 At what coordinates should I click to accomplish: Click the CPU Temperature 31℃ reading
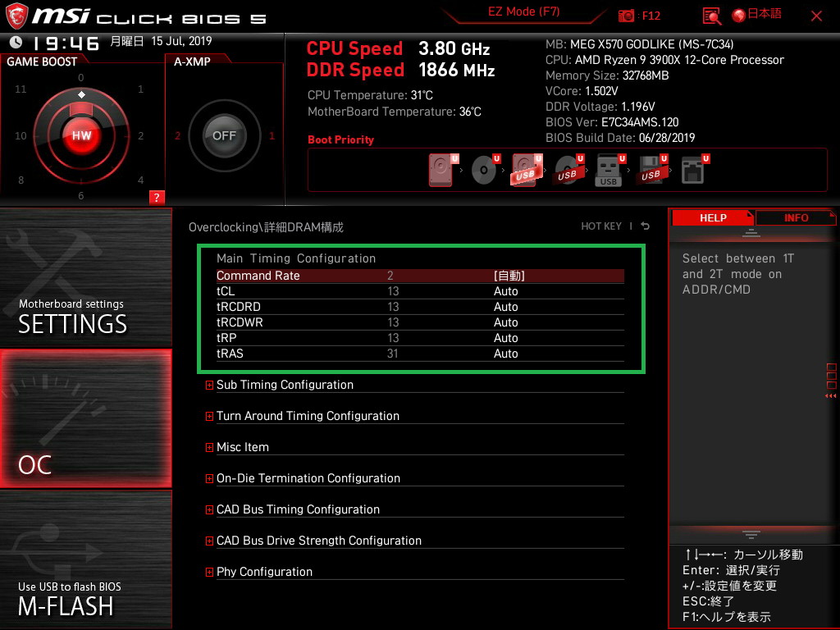(370, 95)
